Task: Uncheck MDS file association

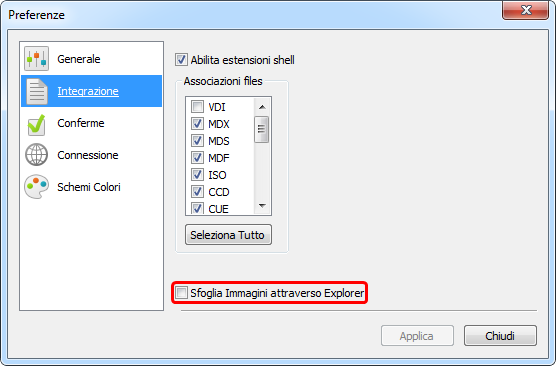Action: point(197,141)
